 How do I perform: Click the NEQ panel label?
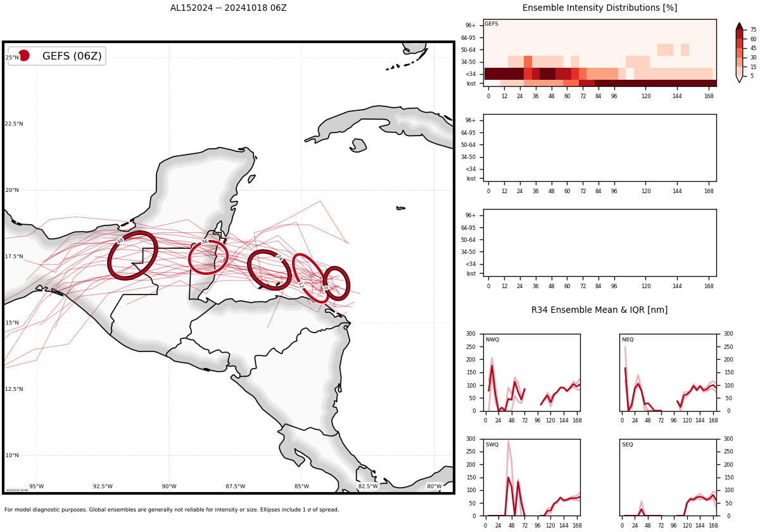pos(628,339)
